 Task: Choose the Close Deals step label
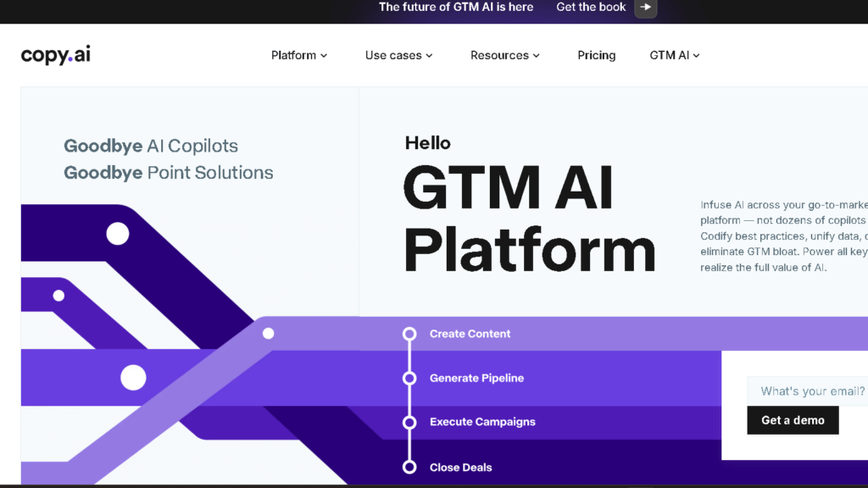[460, 468]
